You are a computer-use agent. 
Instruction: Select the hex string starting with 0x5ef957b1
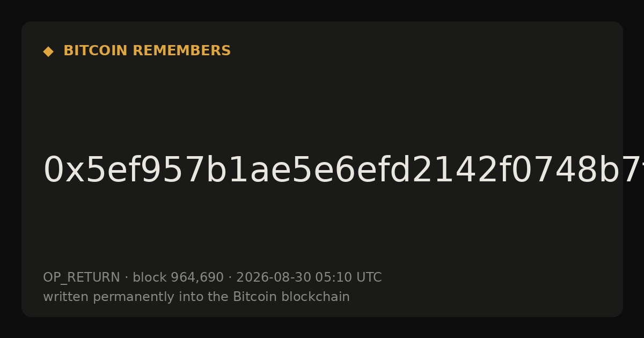point(343,171)
